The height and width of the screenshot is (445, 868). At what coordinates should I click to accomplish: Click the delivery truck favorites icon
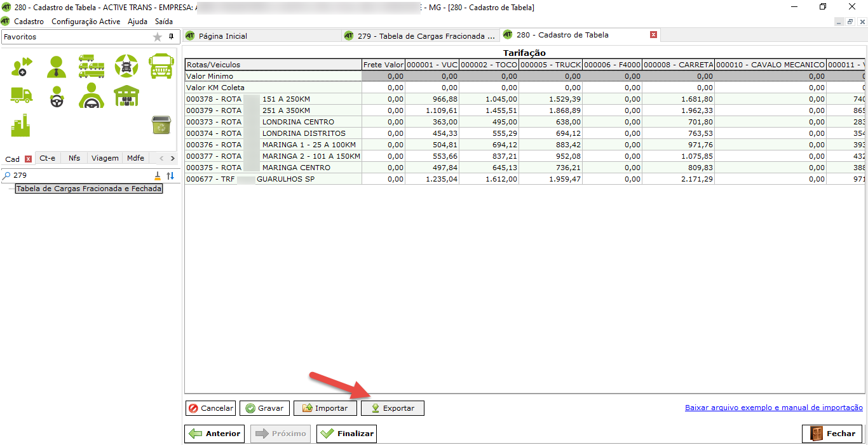(21, 95)
